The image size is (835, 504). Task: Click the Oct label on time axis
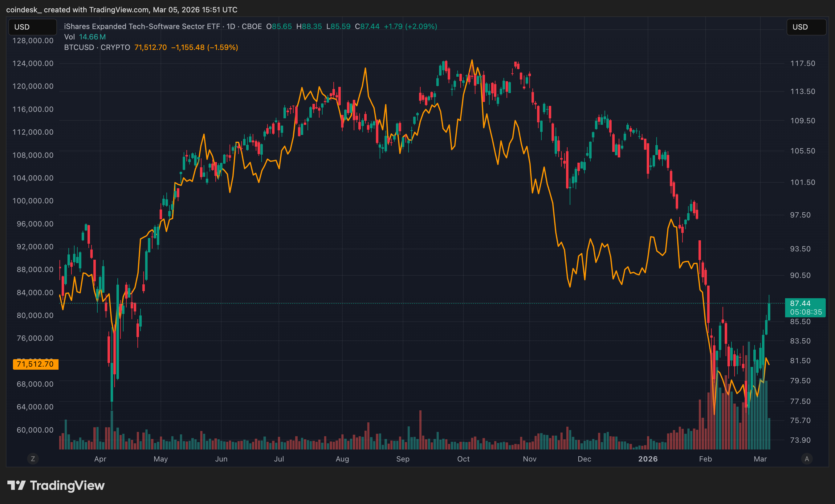pyautogui.click(x=463, y=459)
